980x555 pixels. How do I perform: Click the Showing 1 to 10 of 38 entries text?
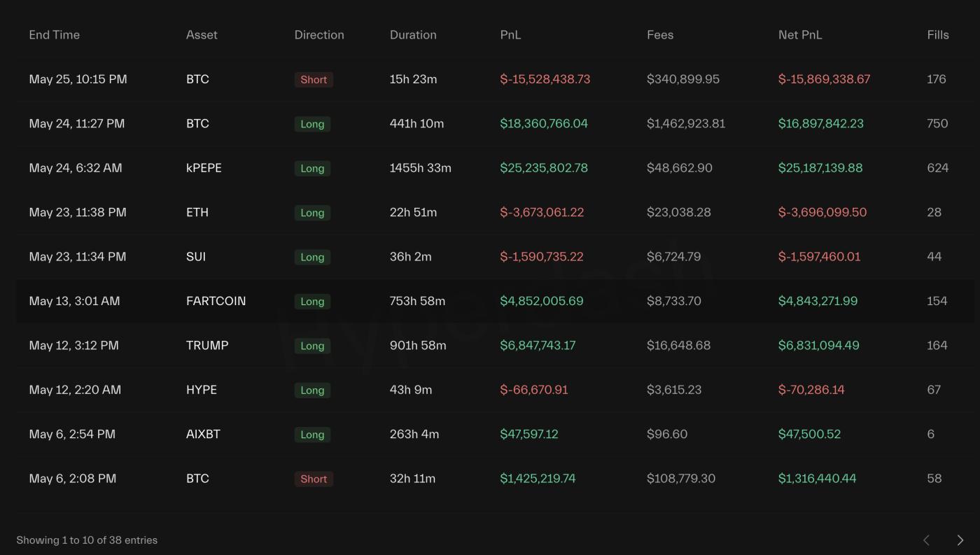coord(87,540)
